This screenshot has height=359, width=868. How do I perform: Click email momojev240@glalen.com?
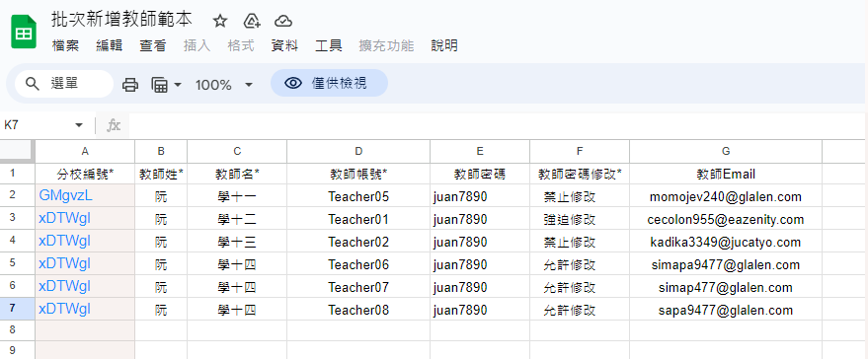tap(726, 197)
